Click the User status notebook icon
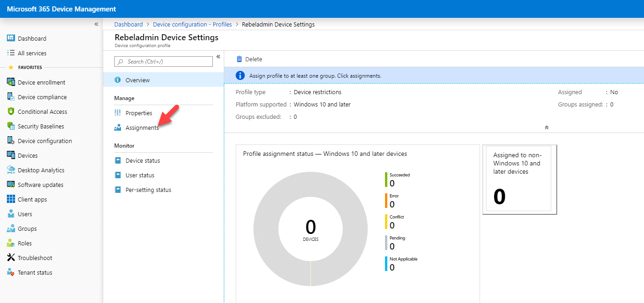 117,175
